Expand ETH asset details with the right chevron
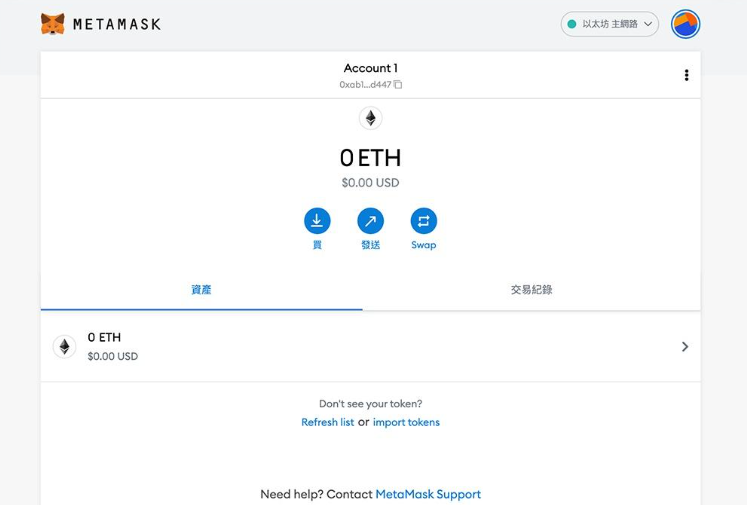Screen dimensions: 747x505 tap(685, 346)
